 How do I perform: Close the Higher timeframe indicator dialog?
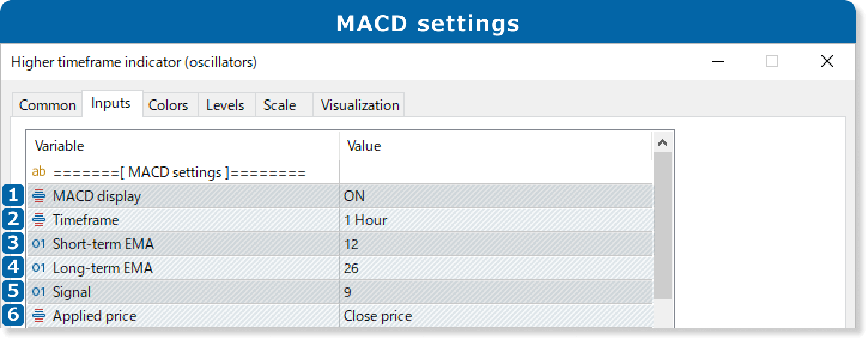click(827, 62)
